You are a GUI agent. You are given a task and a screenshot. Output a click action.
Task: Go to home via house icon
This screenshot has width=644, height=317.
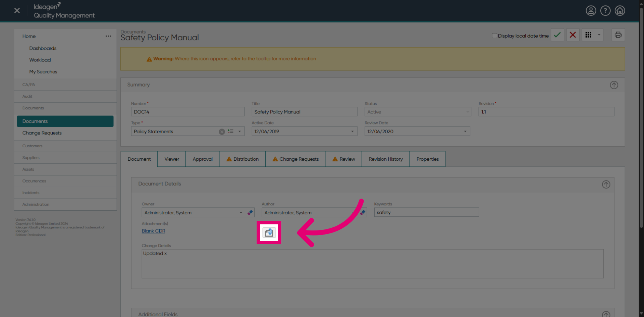pyautogui.click(x=620, y=11)
